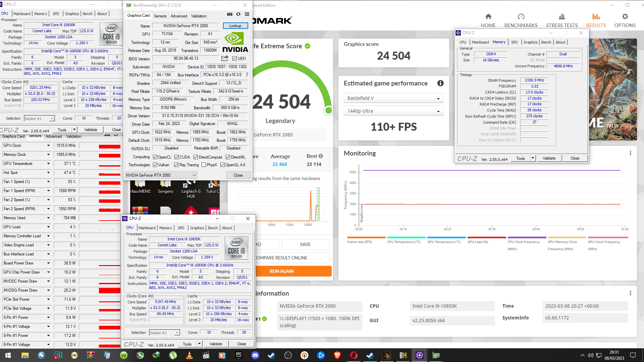Expand the Hot Spot sensor dropdown
644x362 pixels.
tap(48, 173)
